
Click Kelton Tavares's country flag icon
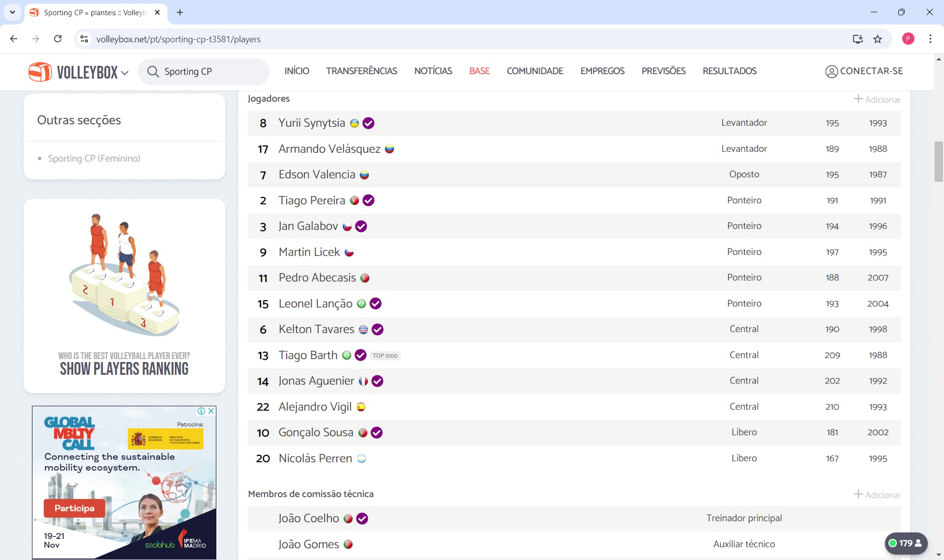(363, 330)
